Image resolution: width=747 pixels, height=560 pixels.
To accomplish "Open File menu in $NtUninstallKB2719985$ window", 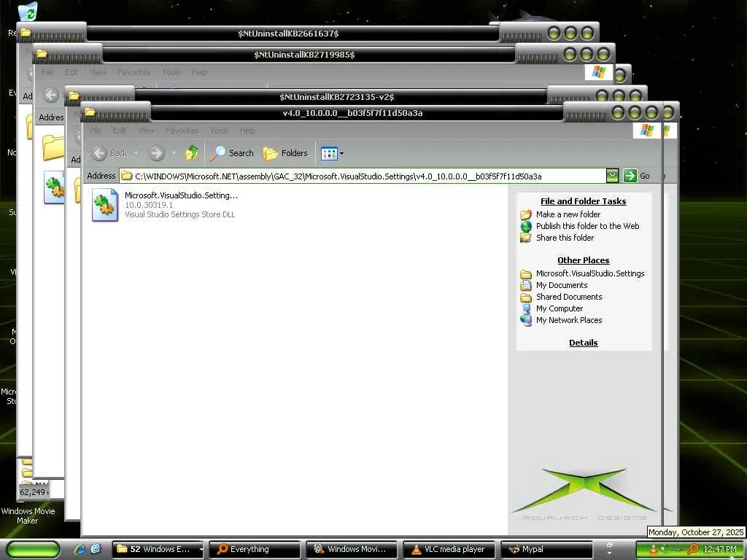I will pyautogui.click(x=47, y=72).
